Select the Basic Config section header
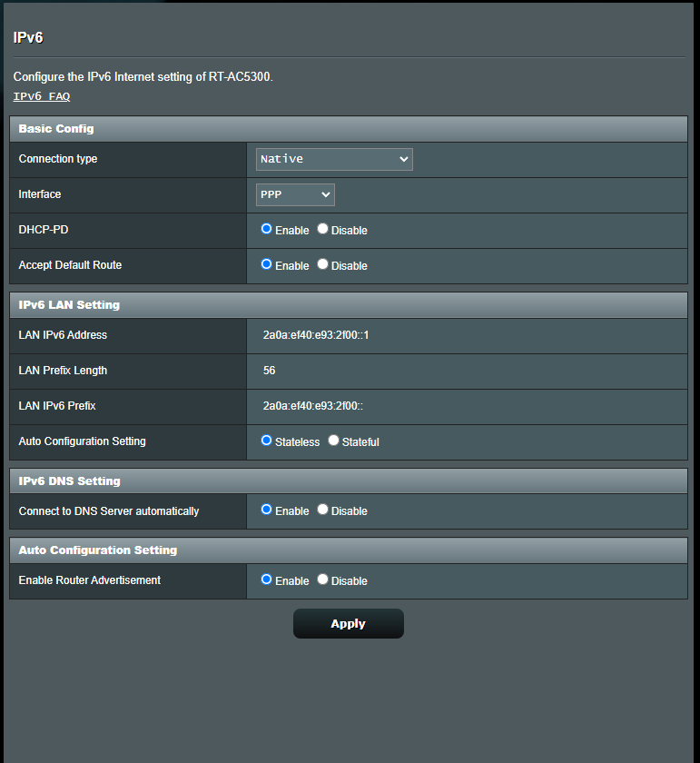This screenshot has height=763, width=700. 56,128
